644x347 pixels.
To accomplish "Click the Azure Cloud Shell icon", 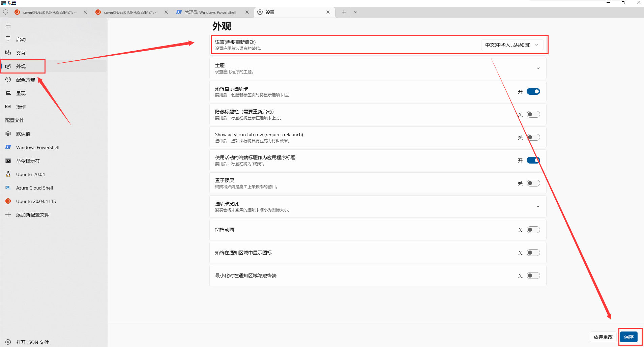I will [x=8, y=187].
